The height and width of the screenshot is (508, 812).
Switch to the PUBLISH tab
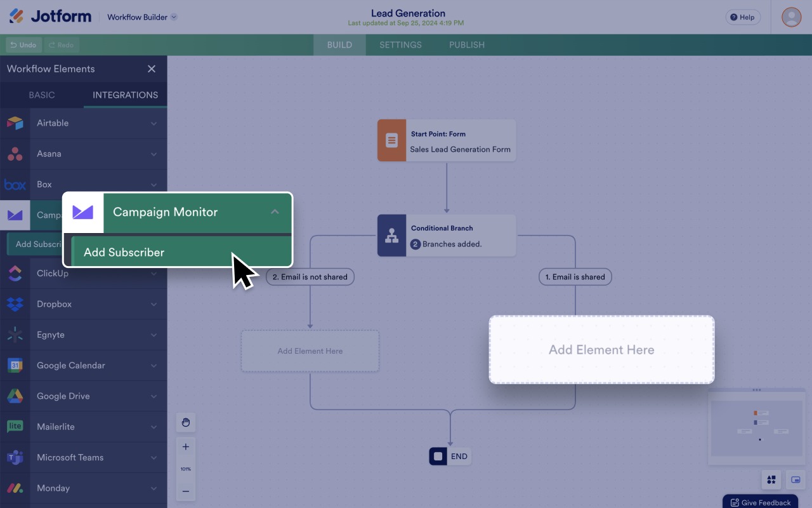[467, 45]
